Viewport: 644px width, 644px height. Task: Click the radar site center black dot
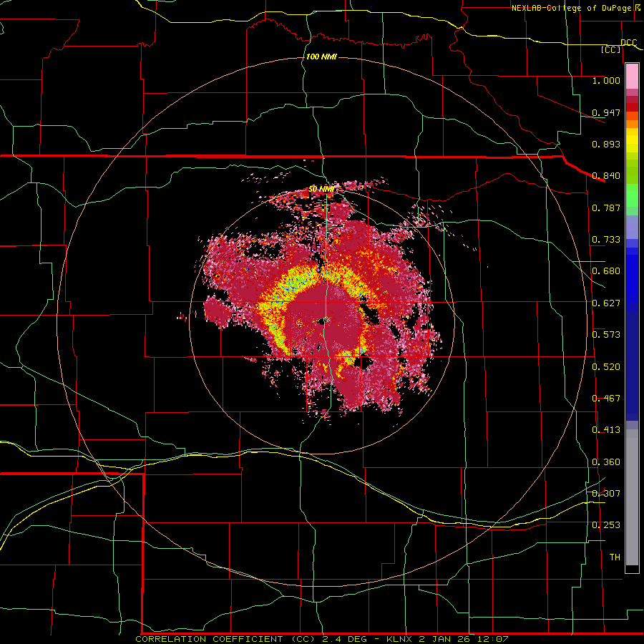tap(323, 321)
